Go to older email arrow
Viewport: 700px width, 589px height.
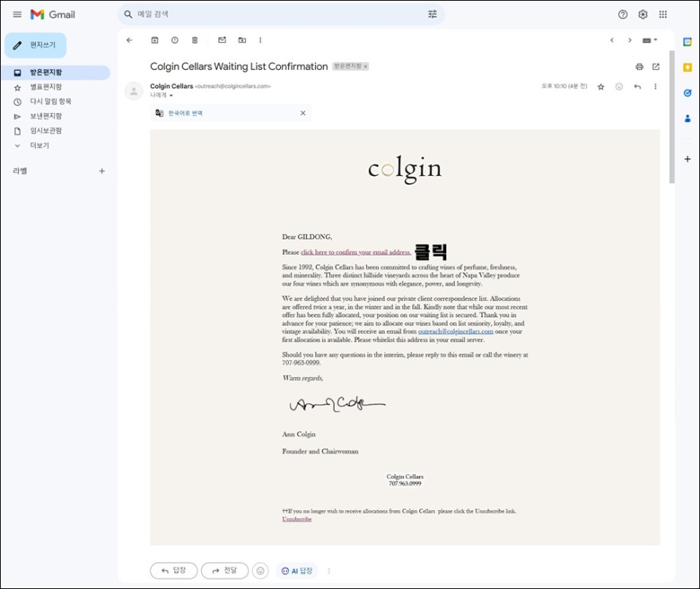click(630, 40)
